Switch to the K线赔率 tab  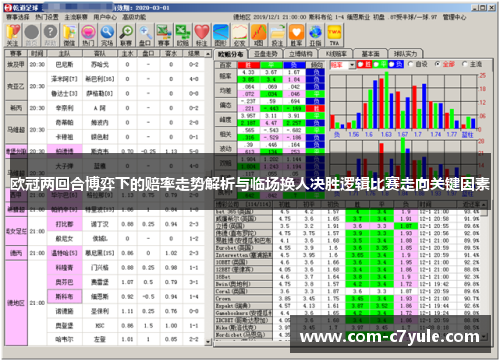[336, 54]
